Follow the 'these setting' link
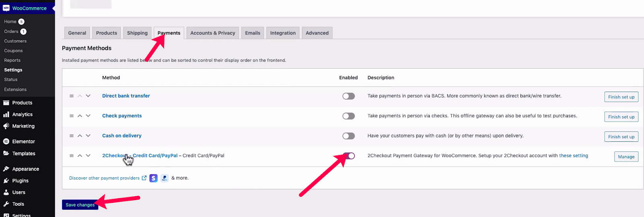Viewport: 644px width, 217px height. (574, 156)
